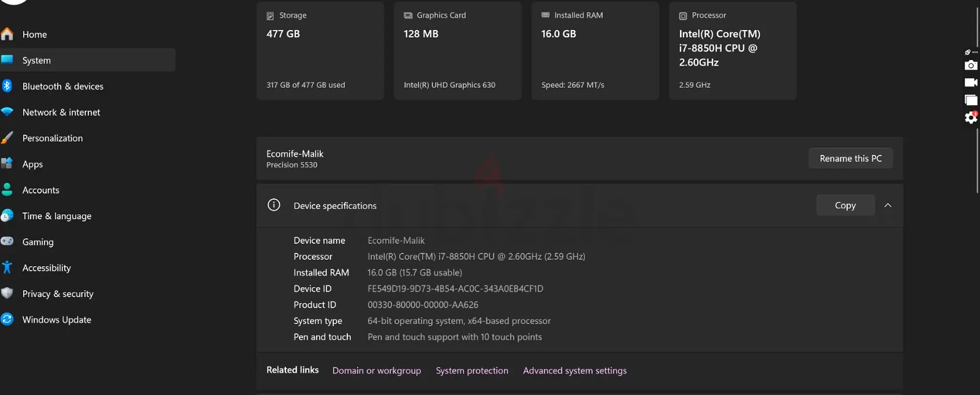
Task: Click the video record icon
Action: (x=971, y=82)
